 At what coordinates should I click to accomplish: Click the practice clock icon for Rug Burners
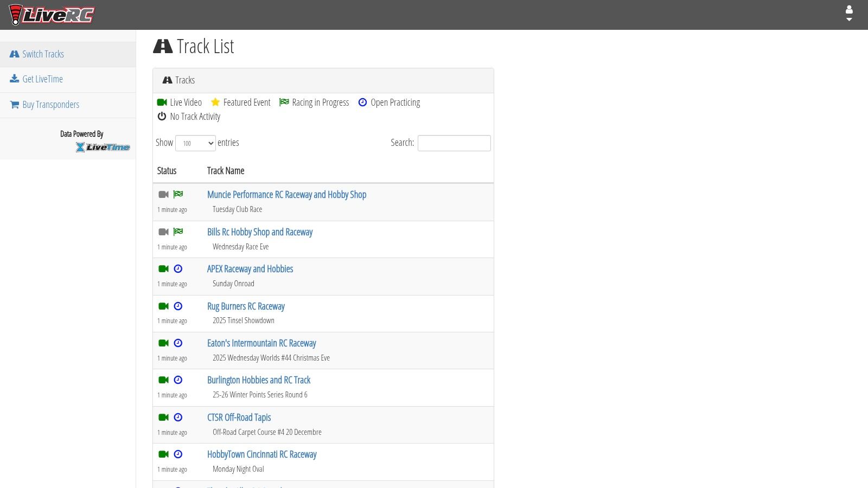(178, 306)
